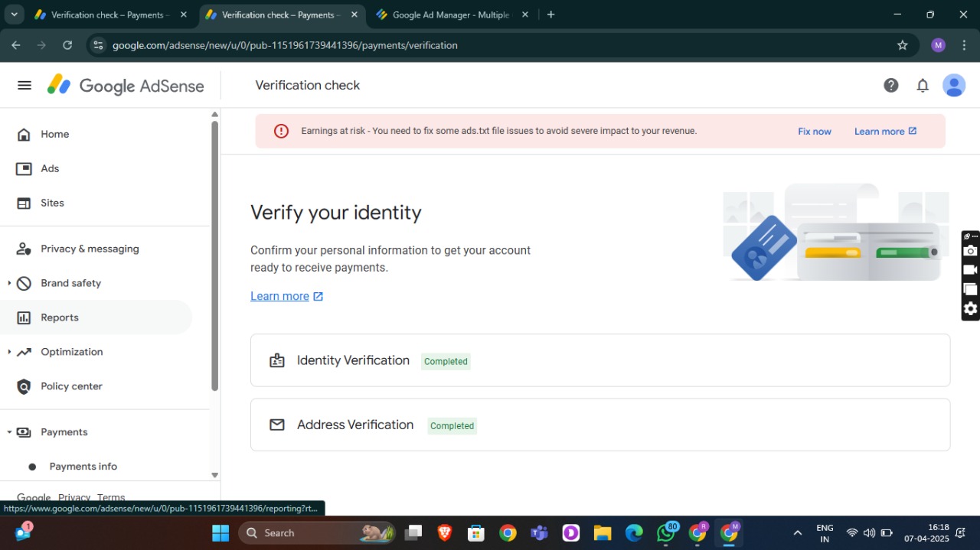Viewport: 980px width, 550px height.
Task: Bookmark this page with the star icon
Action: [x=903, y=45]
